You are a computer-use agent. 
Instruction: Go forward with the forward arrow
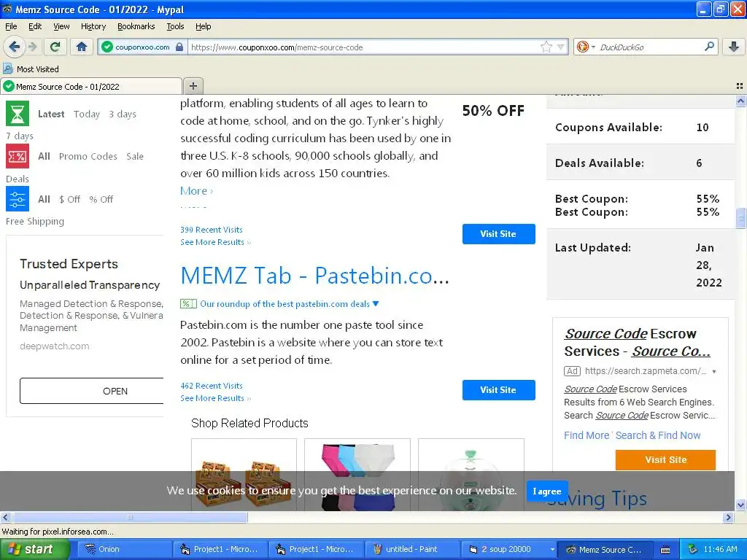point(32,47)
